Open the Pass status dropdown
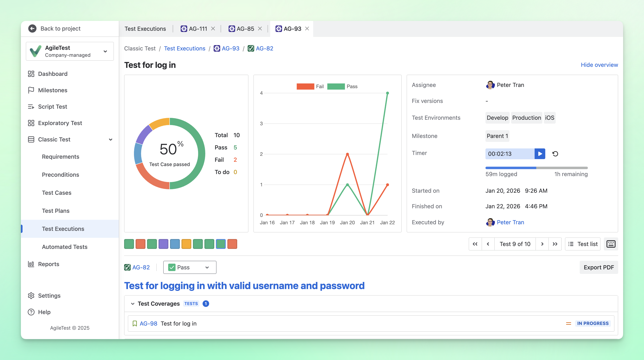 (189, 267)
